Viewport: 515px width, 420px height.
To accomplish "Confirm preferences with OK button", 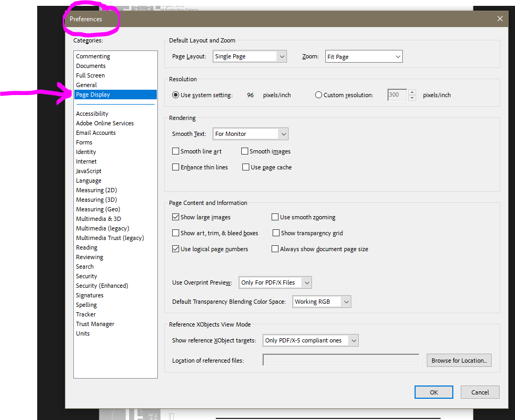I will click(x=434, y=392).
